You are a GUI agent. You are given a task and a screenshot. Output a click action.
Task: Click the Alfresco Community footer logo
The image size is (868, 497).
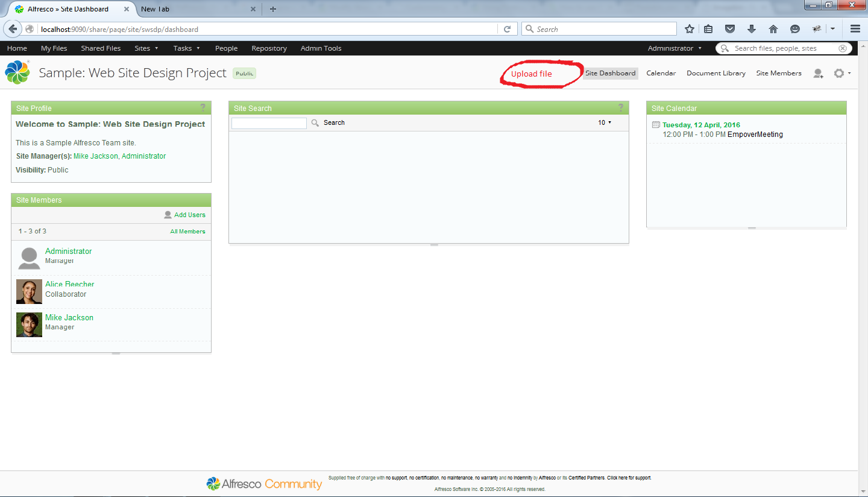pos(264,484)
